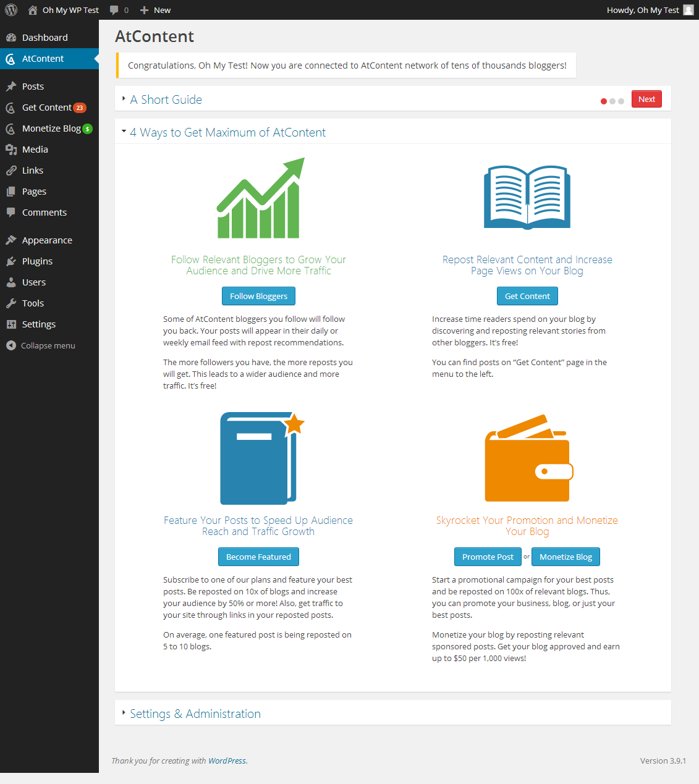This screenshot has height=784, width=699.
Task: Click the Congratulations notice message
Action: click(x=347, y=65)
